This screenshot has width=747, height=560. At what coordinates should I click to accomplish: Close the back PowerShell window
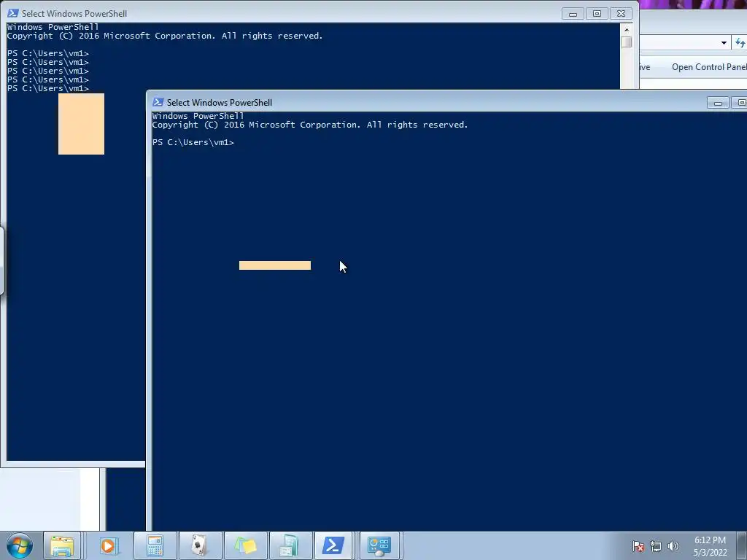[x=621, y=14]
